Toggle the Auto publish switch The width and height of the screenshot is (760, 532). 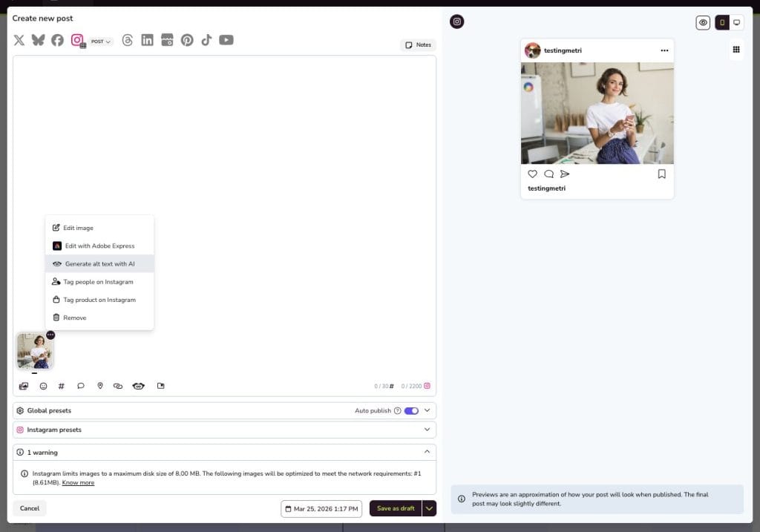(411, 410)
